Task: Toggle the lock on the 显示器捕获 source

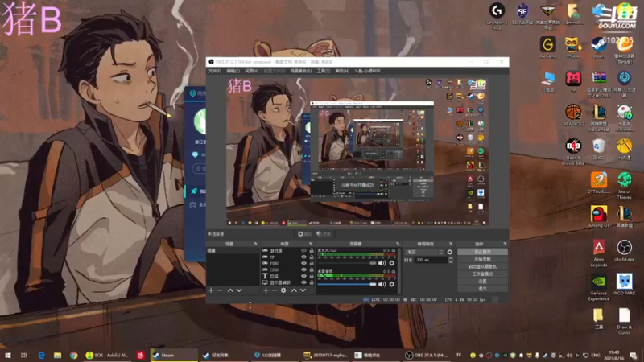Action: coord(312,282)
